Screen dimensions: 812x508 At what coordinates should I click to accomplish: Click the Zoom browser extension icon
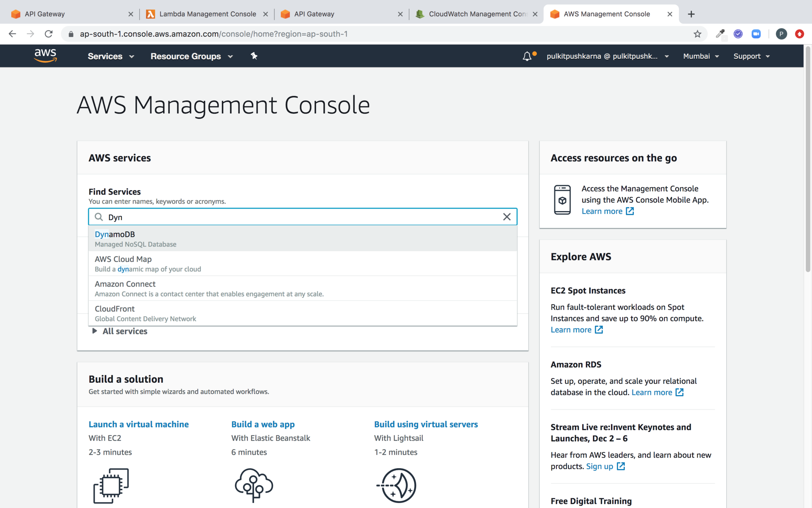[756, 34]
